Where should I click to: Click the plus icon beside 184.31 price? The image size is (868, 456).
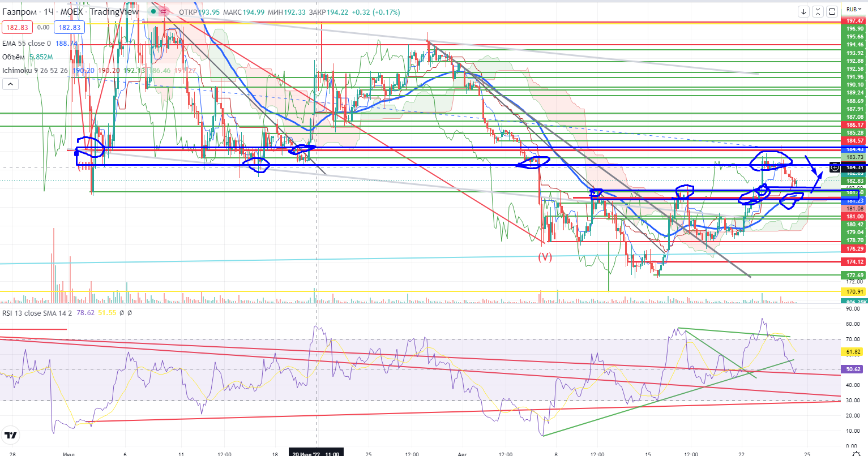pos(835,167)
